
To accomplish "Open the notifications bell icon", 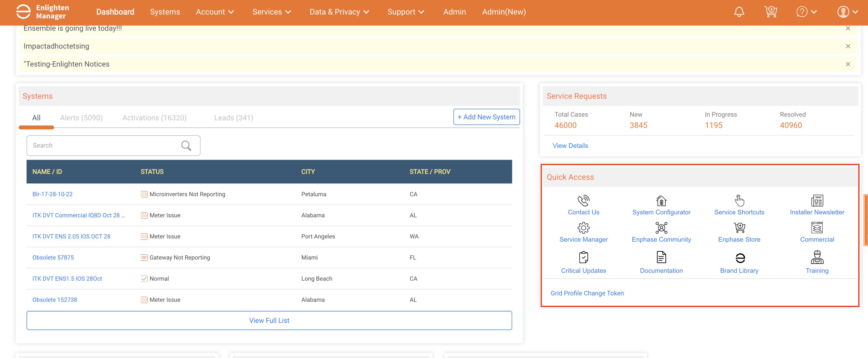I will pyautogui.click(x=739, y=12).
